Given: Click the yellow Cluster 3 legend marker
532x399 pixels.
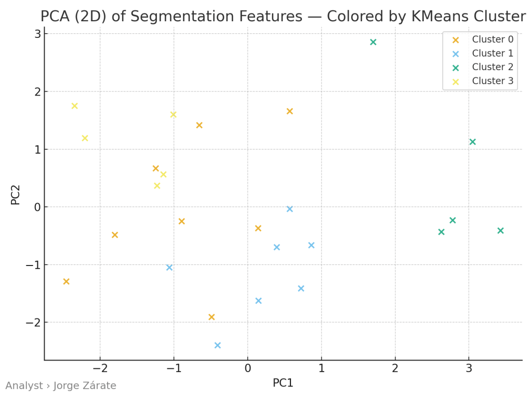Looking at the screenshot, I should coord(456,82).
